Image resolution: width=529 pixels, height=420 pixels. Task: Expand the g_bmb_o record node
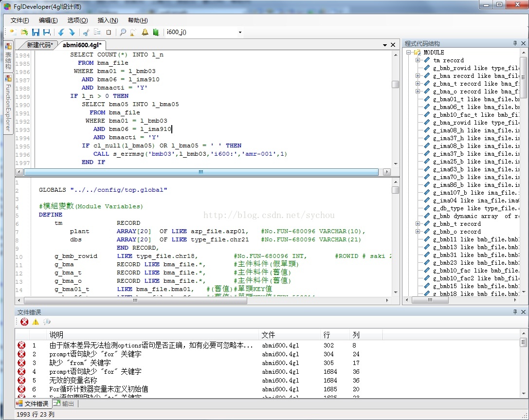(418, 232)
